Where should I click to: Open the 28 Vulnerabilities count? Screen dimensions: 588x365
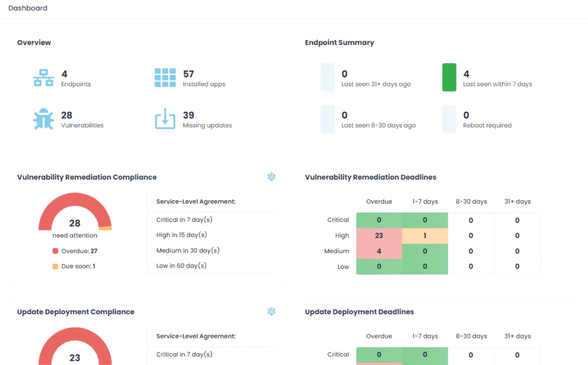[67, 115]
